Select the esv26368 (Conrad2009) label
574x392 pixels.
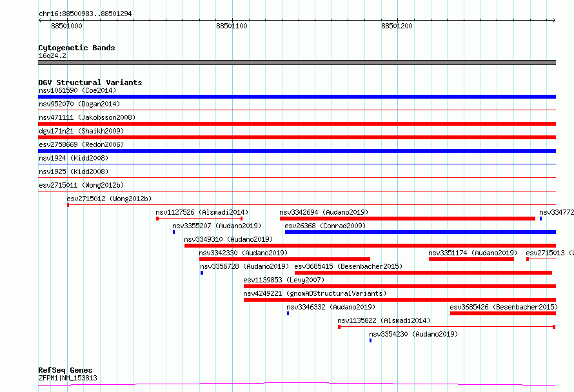click(x=325, y=226)
